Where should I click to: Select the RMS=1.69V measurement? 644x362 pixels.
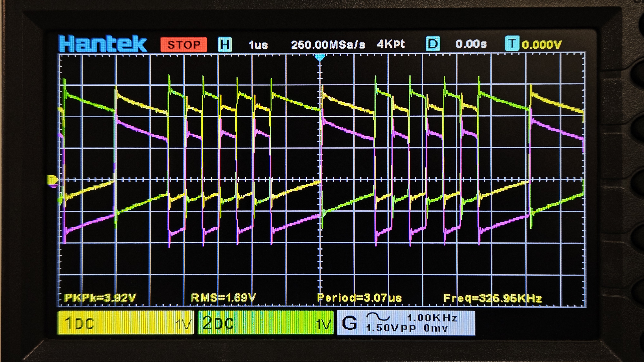223,298
